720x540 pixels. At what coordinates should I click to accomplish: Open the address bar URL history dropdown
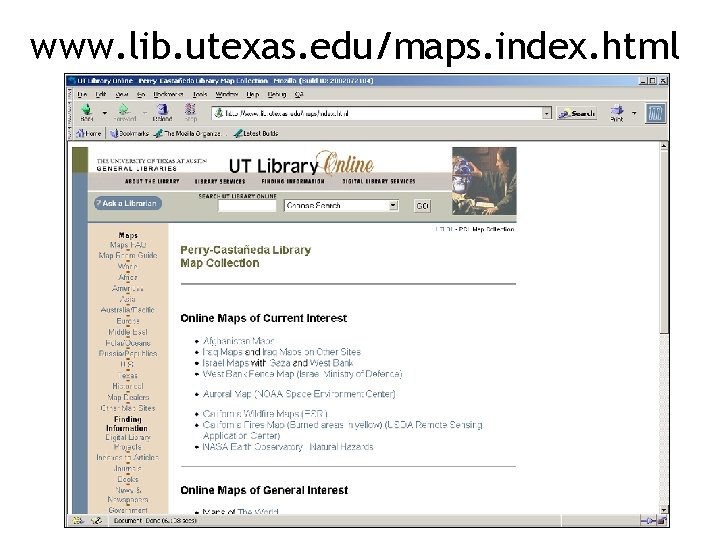[x=546, y=113]
